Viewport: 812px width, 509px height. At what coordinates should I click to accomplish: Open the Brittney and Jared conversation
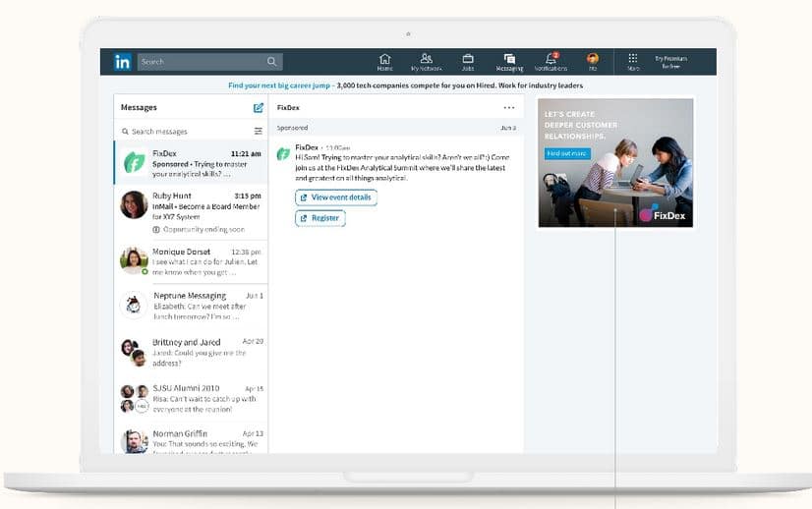(x=191, y=352)
